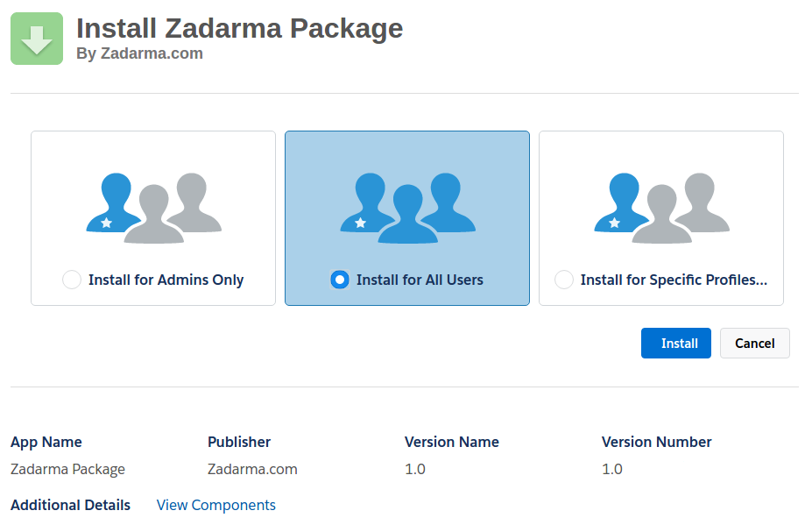
Task: Click the all-blue all users group icon
Action: 407,208
